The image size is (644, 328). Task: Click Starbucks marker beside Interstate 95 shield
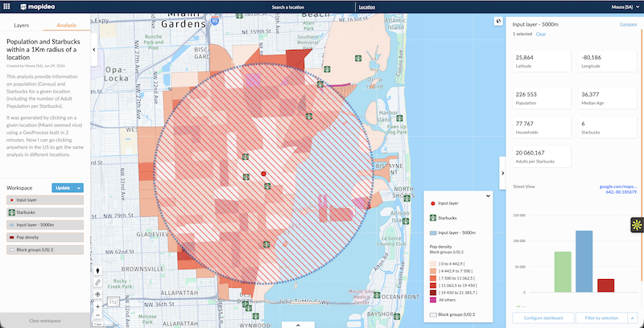(239, 16)
